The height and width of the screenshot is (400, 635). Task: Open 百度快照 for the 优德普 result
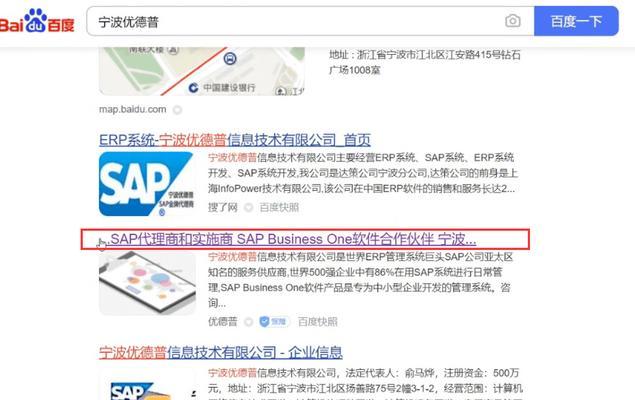[x=317, y=321]
